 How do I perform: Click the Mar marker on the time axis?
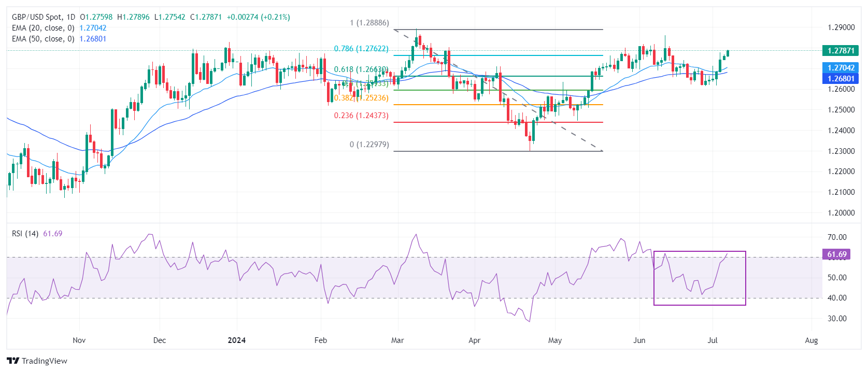[x=397, y=340]
